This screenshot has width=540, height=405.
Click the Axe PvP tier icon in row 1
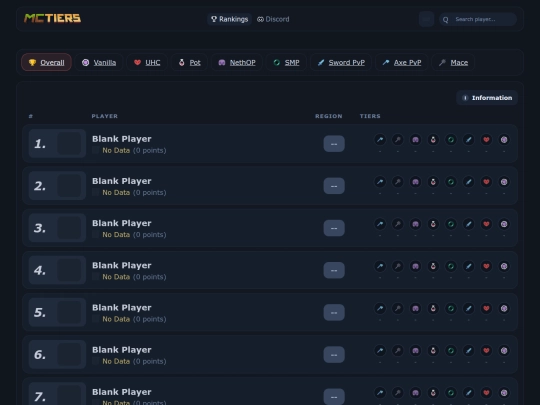click(380, 140)
